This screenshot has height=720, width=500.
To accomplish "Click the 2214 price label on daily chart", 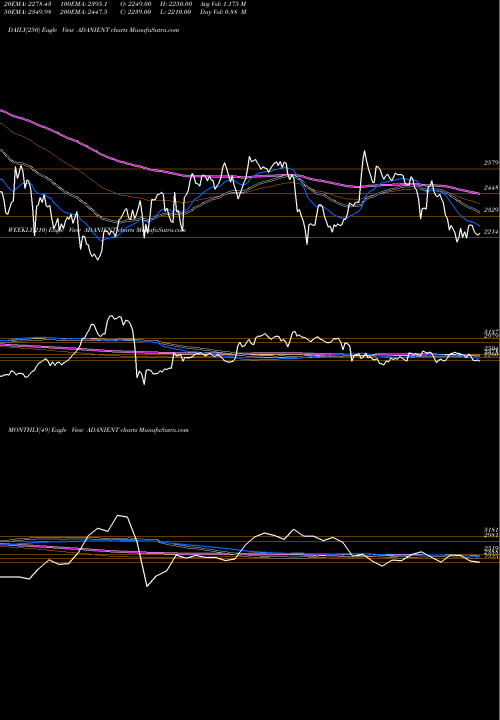I will 491,231.
